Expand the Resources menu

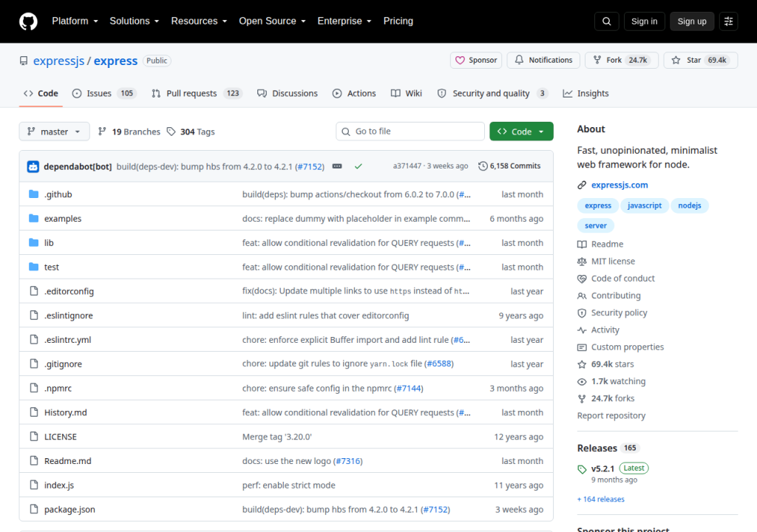[199, 21]
